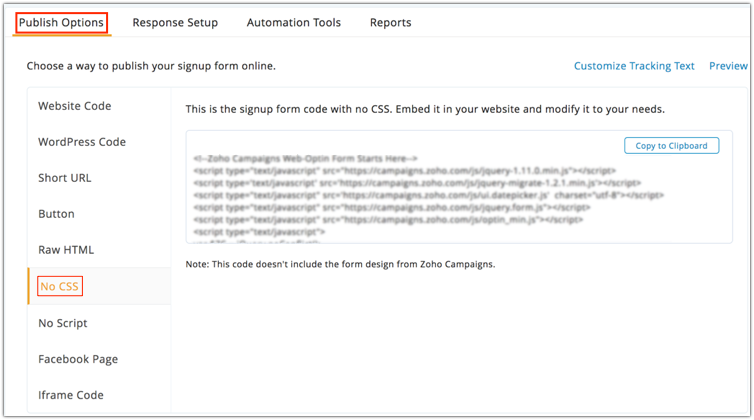Select the No CSS option
The image size is (754, 420).
(59, 287)
